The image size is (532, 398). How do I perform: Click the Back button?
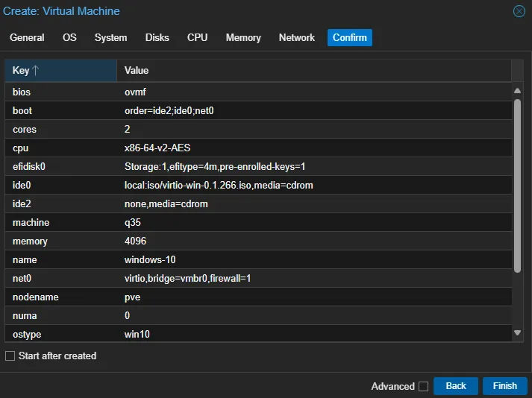click(455, 386)
